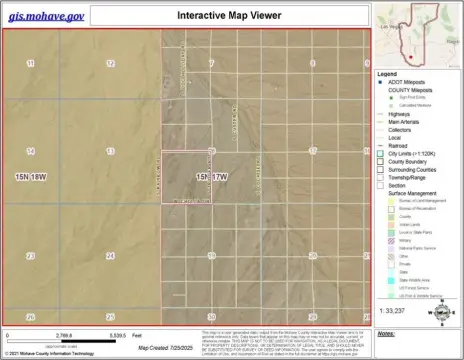Click the 'Legend' heading
Screen dimensions: 464x360
pos(387,74)
